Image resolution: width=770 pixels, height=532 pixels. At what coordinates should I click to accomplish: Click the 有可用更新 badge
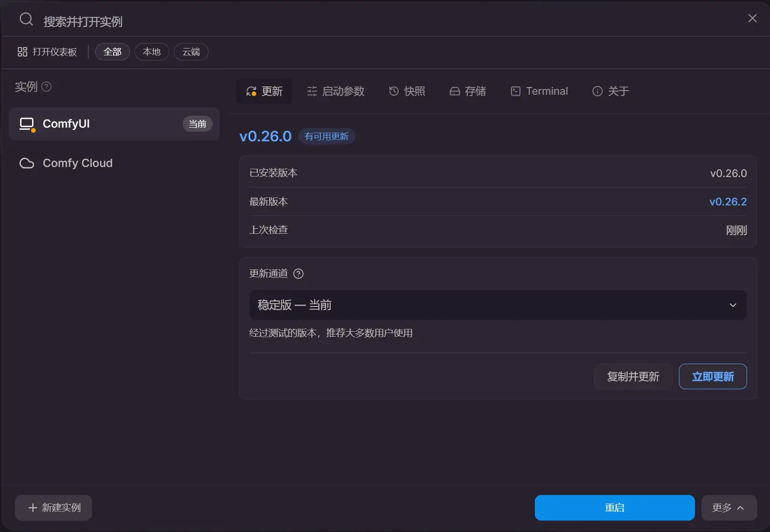pyautogui.click(x=326, y=136)
